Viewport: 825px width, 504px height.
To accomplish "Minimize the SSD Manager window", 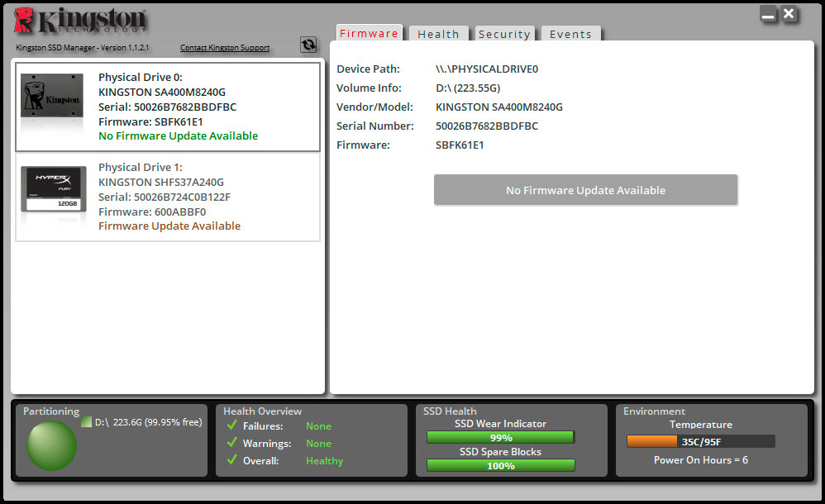I will tap(768, 14).
